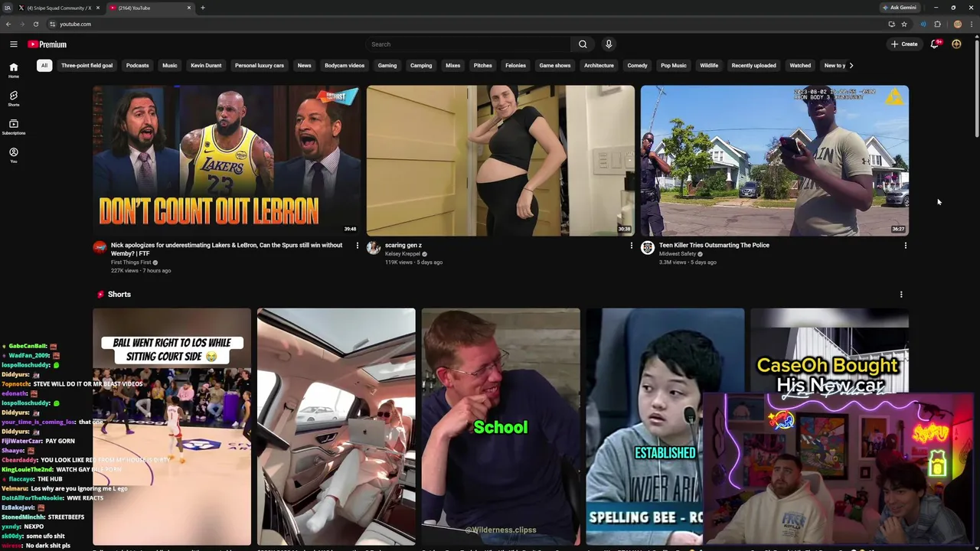Click Ask Gemini button
This screenshot has height=551, width=980.
point(900,8)
